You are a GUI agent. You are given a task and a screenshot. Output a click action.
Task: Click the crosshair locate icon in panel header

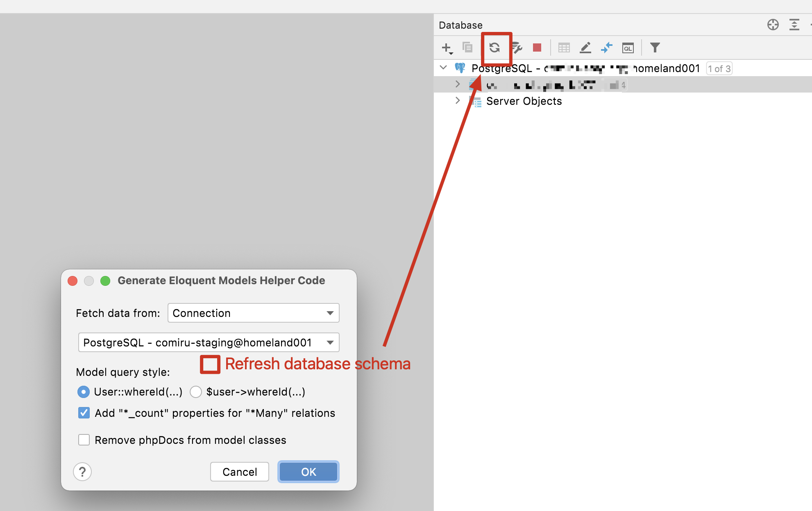[773, 25]
